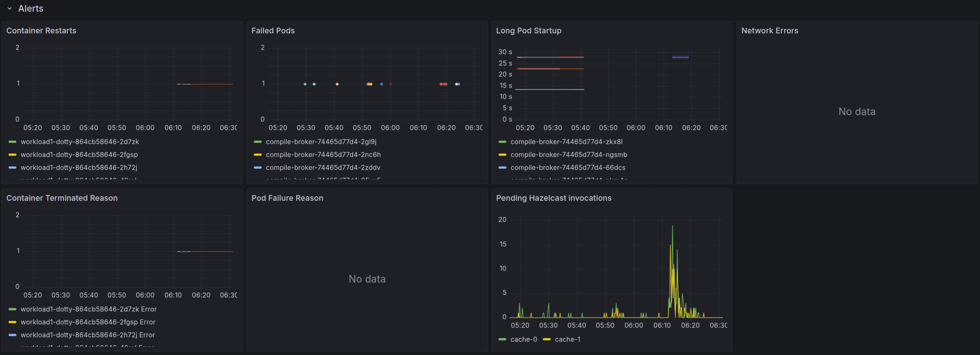This screenshot has width=980, height=355.
Task: Click the green marker icon for compile-broker-74465d77d4-2gl9j
Action: [x=257, y=142]
